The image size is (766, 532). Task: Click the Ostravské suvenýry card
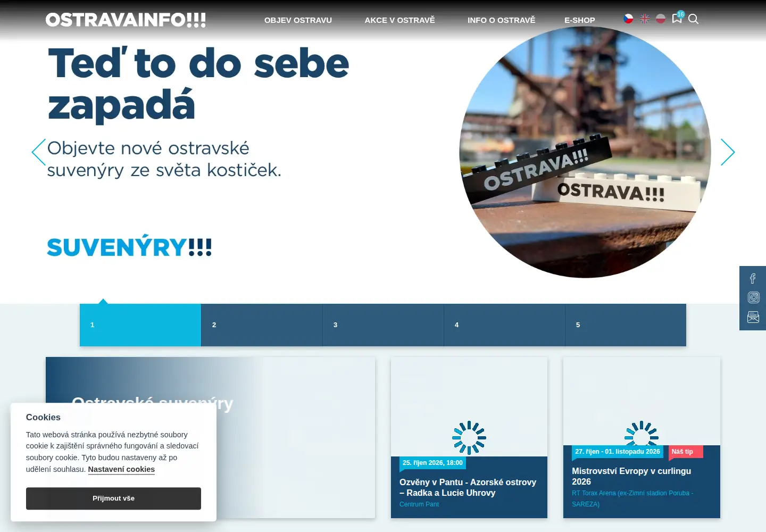pos(210,437)
